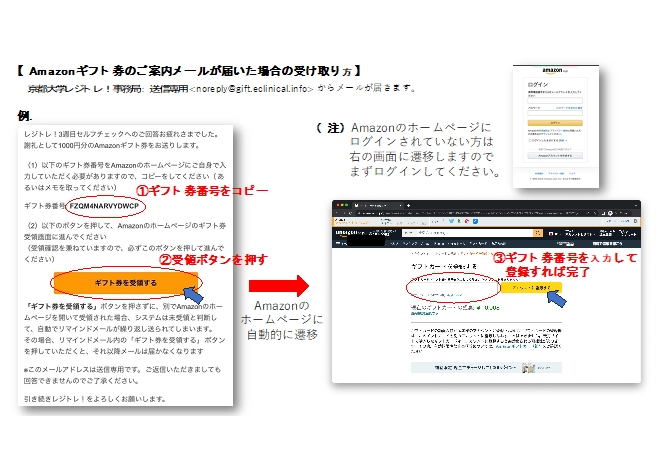Click the green link below gift card balance
Image resolution: width=663 pixels, height=469 pixels.
[x=424, y=314]
